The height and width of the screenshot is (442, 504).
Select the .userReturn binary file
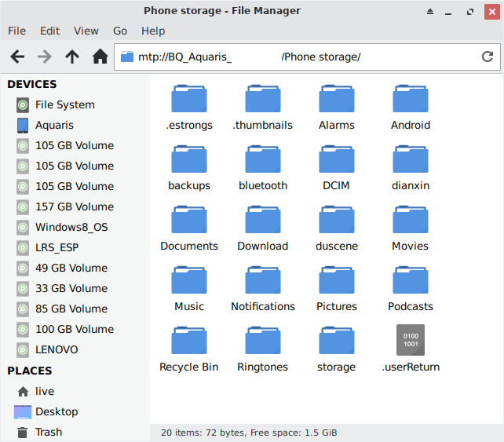tap(411, 341)
